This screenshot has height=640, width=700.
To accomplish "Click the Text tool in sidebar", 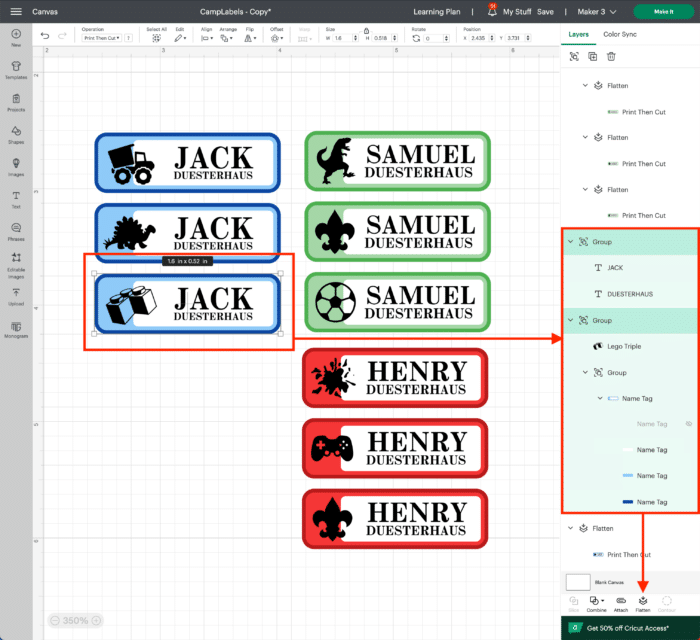I will [16, 197].
